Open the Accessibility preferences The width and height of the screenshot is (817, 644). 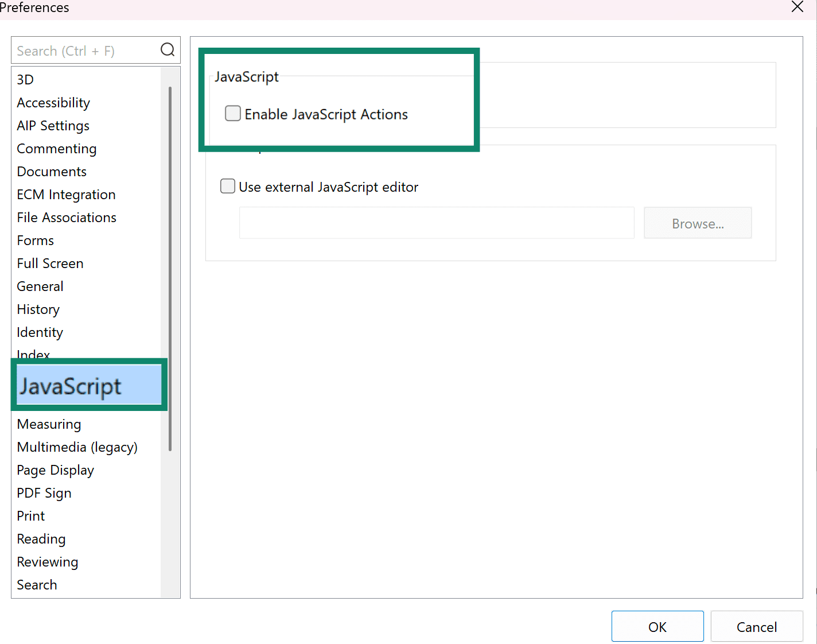click(53, 102)
